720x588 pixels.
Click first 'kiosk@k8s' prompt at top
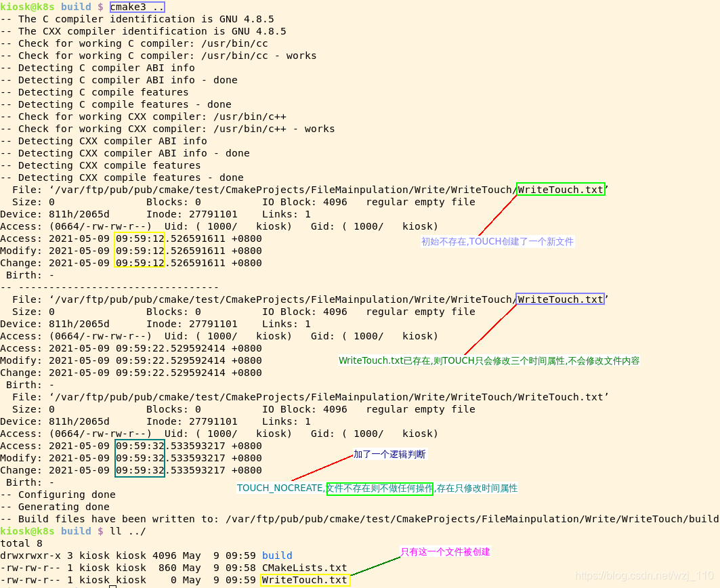[x=27, y=7]
